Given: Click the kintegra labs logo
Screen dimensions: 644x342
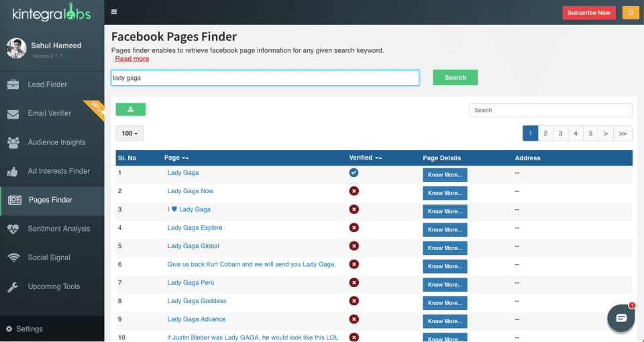Looking at the screenshot, I should coord(52,12).
